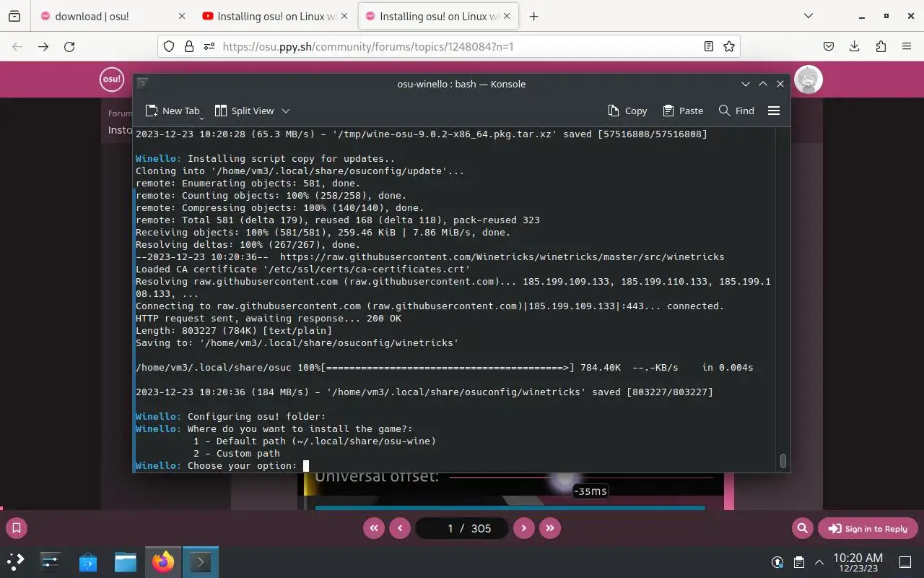Viewport: 924px width, 578px height.
Task: Open Firefox recent browsing sidebar icon
Action: coord(14,16)
